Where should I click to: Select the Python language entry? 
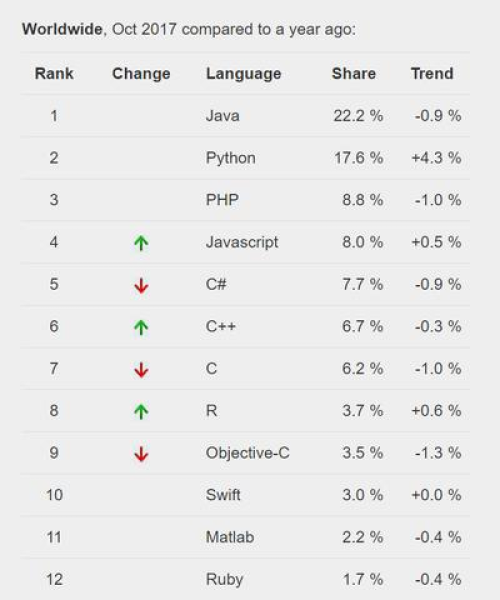[x=230, y=158]
